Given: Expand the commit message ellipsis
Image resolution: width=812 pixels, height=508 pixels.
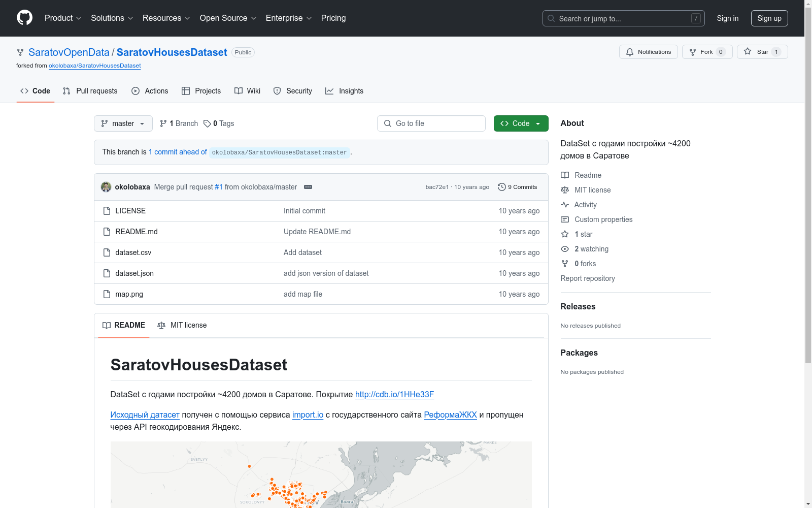Looking at the screenshot, I should click(308, 187).
